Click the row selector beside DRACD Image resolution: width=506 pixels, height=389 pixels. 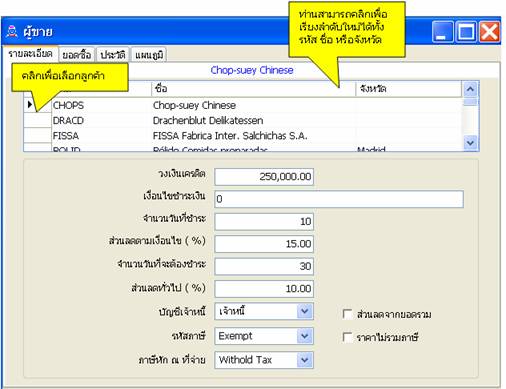coord(38,120)
